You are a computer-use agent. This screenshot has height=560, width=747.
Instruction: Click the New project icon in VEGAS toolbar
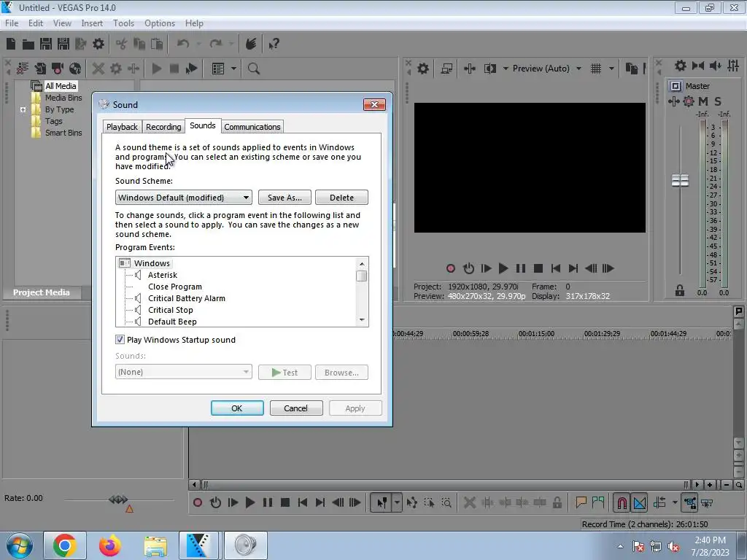pos(11,44)
